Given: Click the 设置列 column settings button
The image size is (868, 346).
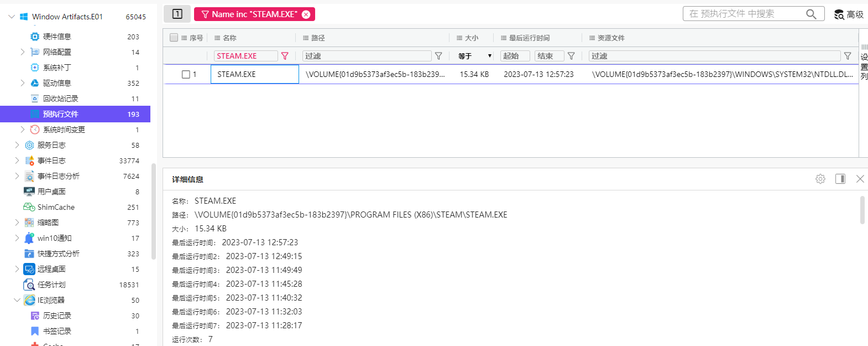Looking at the screenshot, I should pyautogui.click(x=864, y=63).
